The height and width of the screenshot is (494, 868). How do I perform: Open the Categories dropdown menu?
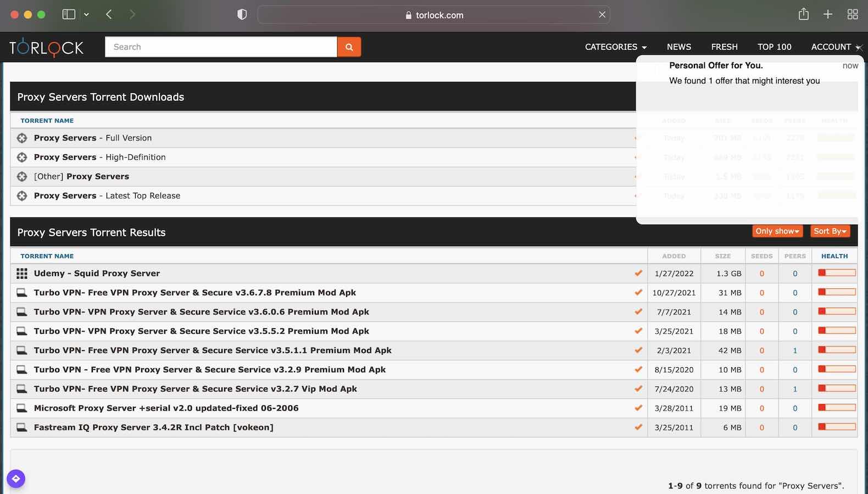coord(615,47)
